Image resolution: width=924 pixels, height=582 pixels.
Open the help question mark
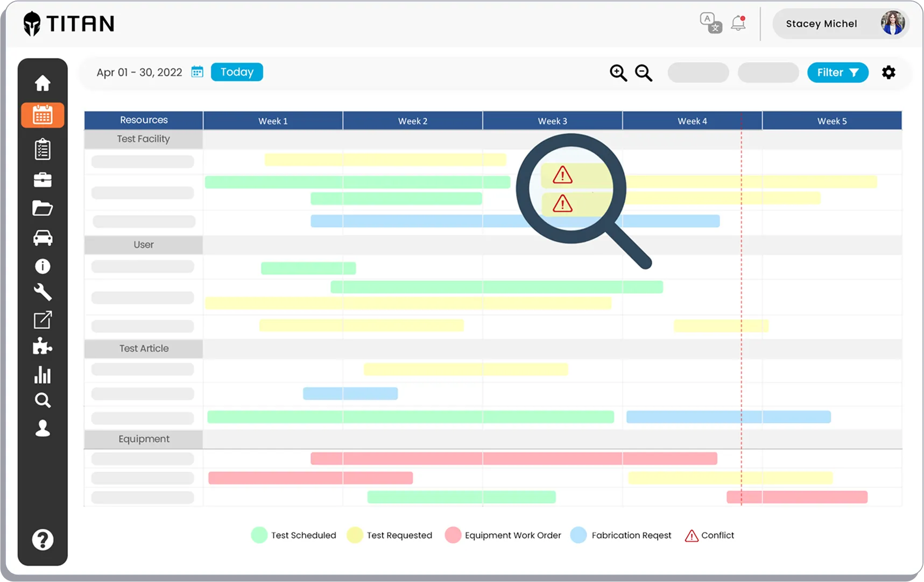coord(43,540)
